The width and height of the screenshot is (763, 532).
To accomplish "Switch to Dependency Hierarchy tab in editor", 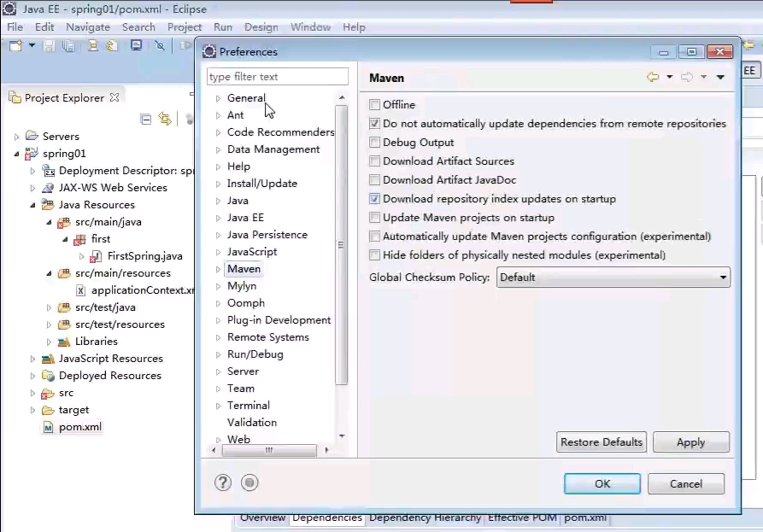I will coord(425,518).
